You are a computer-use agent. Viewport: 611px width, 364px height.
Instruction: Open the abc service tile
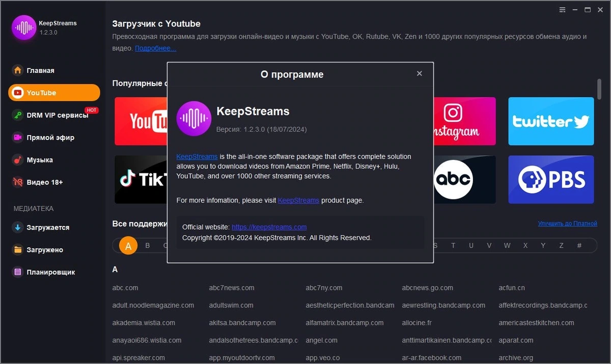click(464, 180)
